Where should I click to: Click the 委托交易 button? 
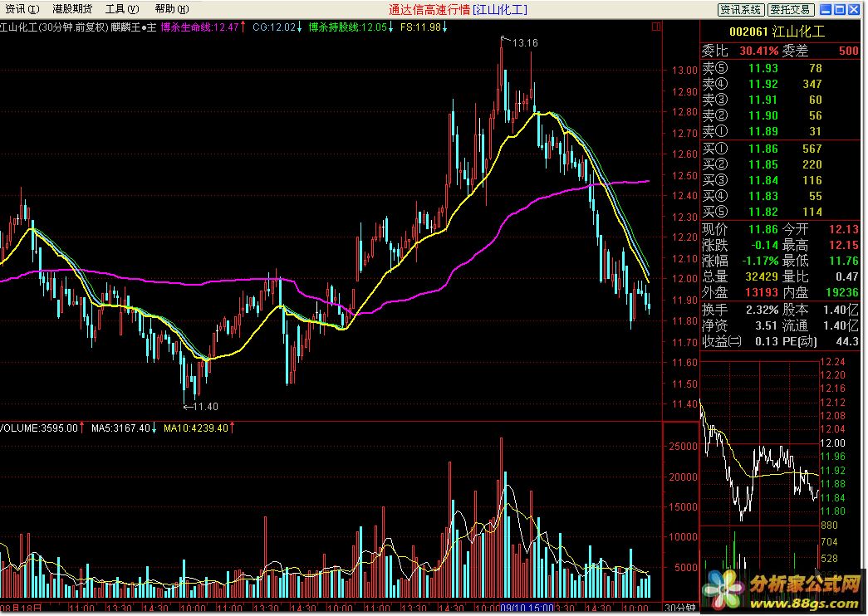click(791, 9)
